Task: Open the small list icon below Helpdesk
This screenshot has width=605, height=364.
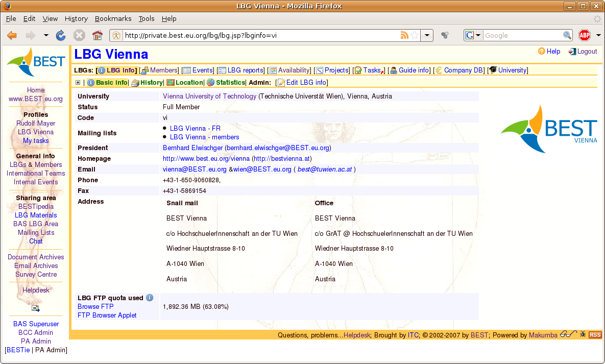Action: (x=36, y=308)
